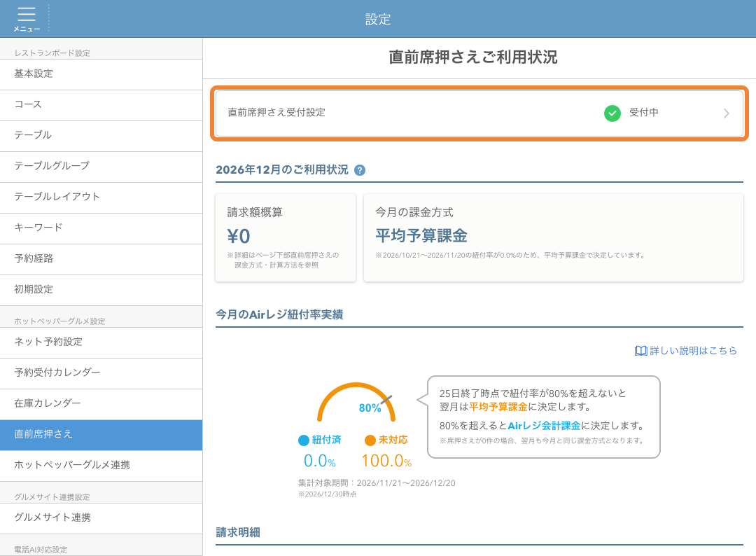This screenshot has width=756, height=556.
Task: Click the 80% gauge arc
Action: pos(356,402)
